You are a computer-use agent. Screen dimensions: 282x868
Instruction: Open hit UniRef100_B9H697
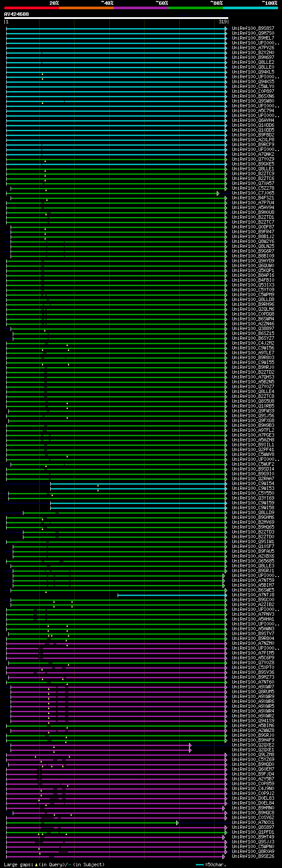point(253,57)
